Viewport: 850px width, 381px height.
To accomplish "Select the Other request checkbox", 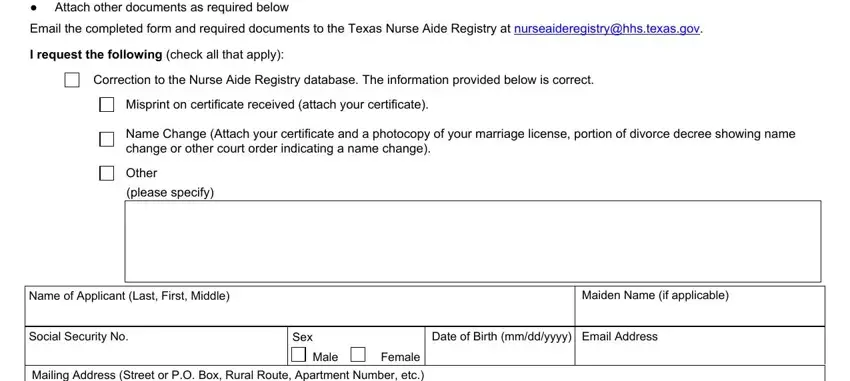I will 107,173.
